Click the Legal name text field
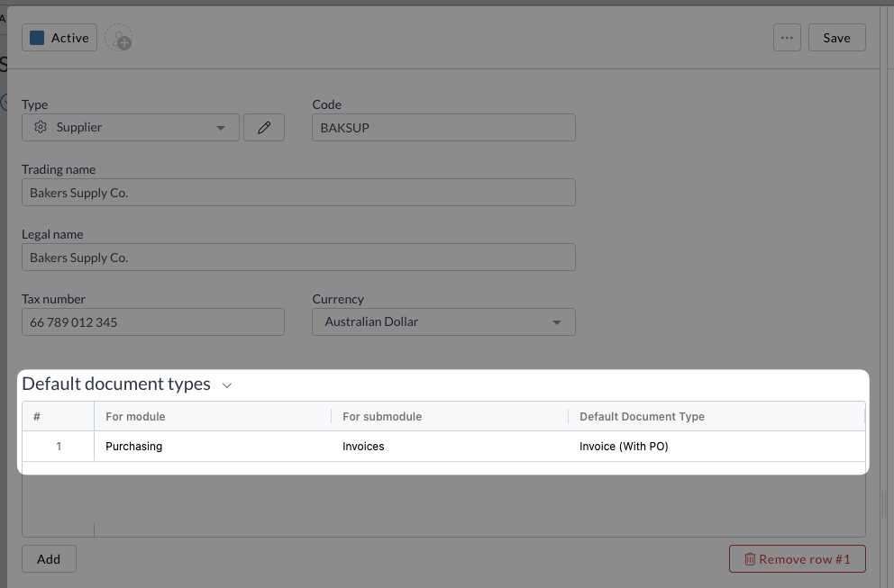 [298, 258]
